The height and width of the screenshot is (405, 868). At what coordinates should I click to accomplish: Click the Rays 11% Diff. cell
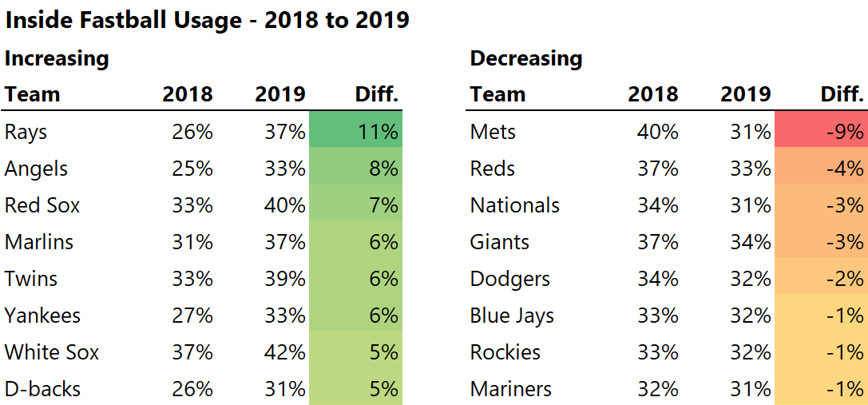click(356, 132)
